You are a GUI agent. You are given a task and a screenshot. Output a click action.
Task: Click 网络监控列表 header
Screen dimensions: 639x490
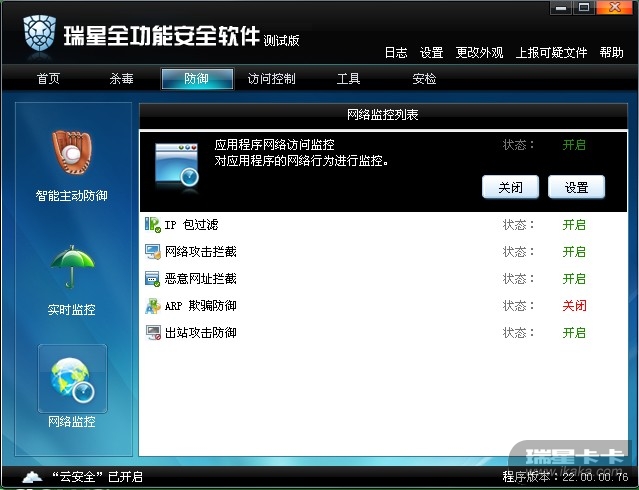(383, 115)
